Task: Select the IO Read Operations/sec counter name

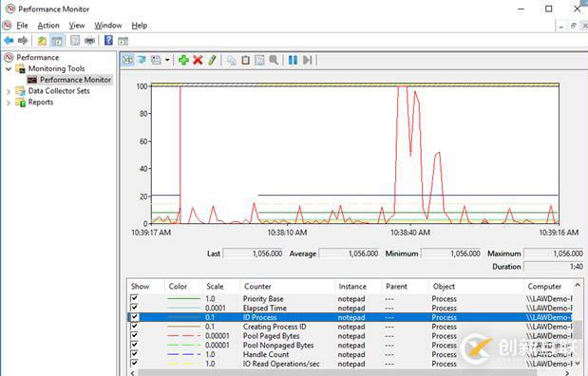Action: coord(281,364)
